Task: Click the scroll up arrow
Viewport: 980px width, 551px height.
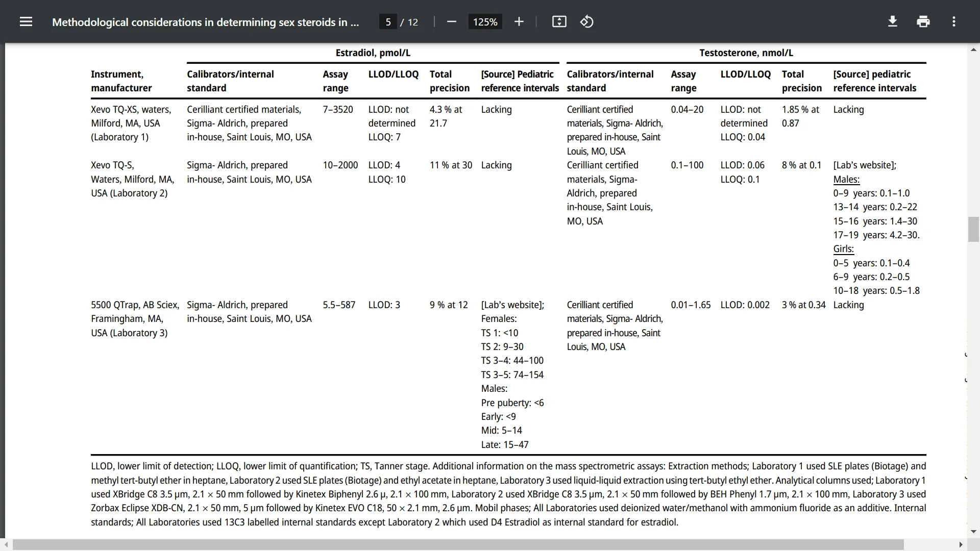Action: point(973,49)
